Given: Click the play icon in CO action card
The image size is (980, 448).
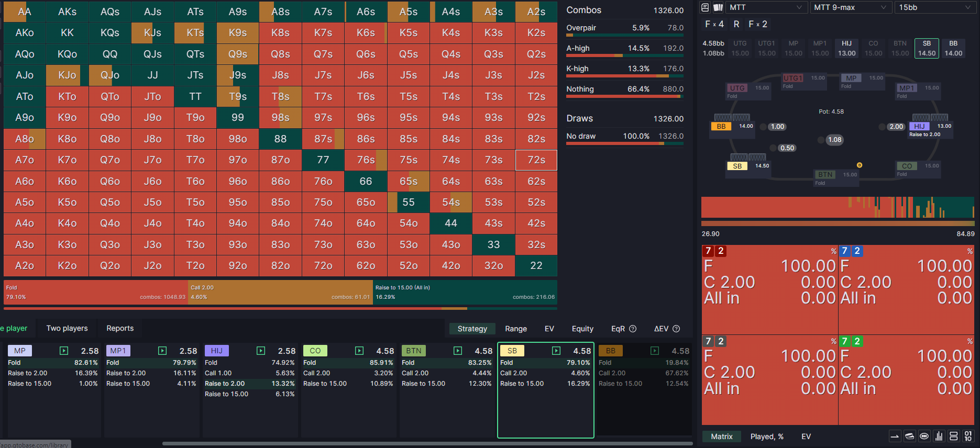Looking at the screenshot, I should click(x=359, y=351).
